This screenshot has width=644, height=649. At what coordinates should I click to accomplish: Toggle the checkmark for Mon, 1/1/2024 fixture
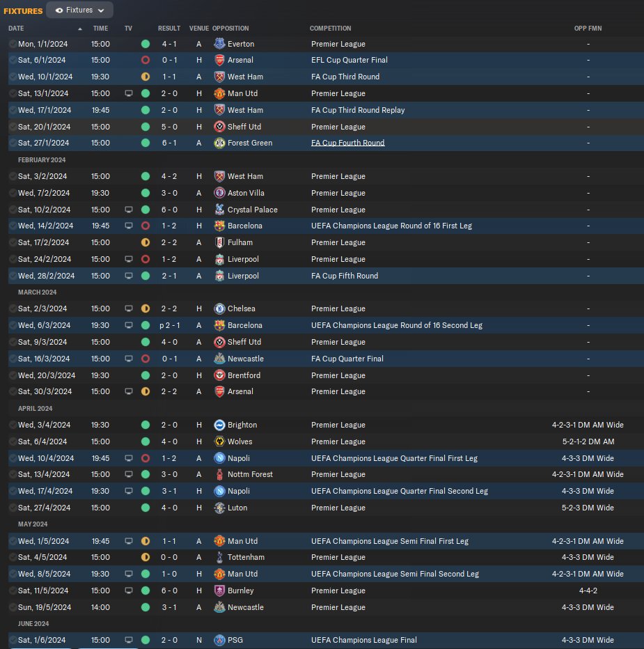(x=13, y=43)
